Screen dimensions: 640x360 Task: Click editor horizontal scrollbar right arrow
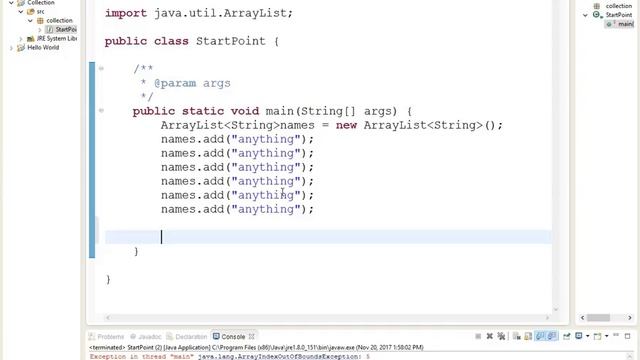pyautogui.click(x=547, y=317)
